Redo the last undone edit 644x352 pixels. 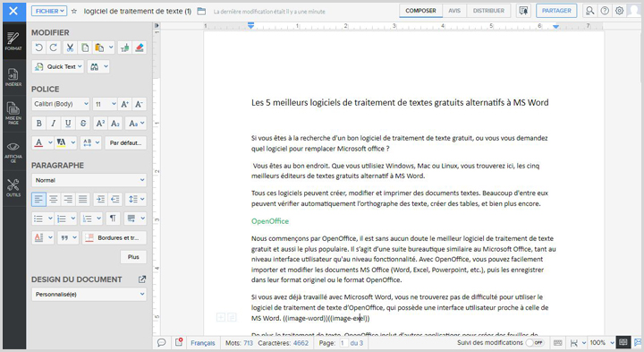tap(54, 47)
